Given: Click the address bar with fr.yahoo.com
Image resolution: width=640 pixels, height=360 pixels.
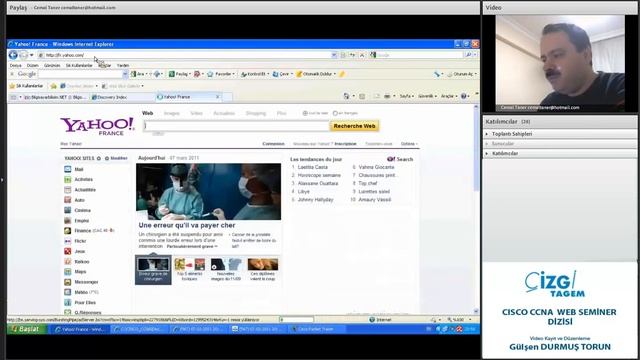Looking at the screenshot, I should pos(187,55).
